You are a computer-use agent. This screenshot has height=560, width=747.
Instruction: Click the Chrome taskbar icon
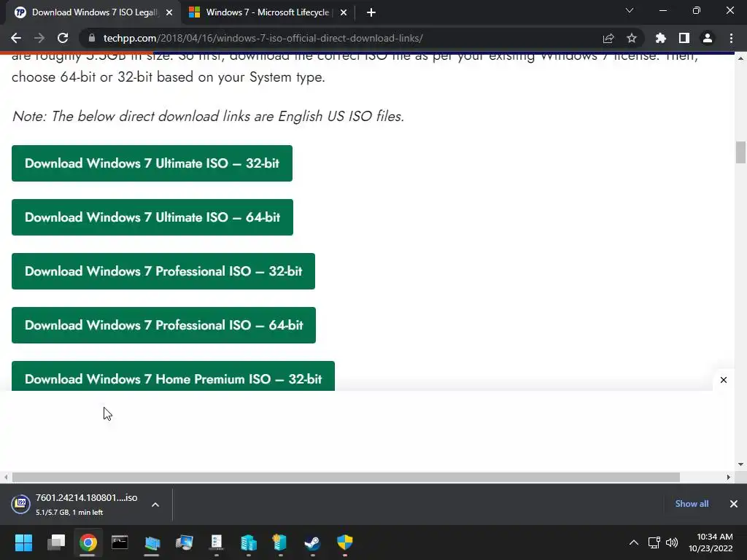pos(88,542)
